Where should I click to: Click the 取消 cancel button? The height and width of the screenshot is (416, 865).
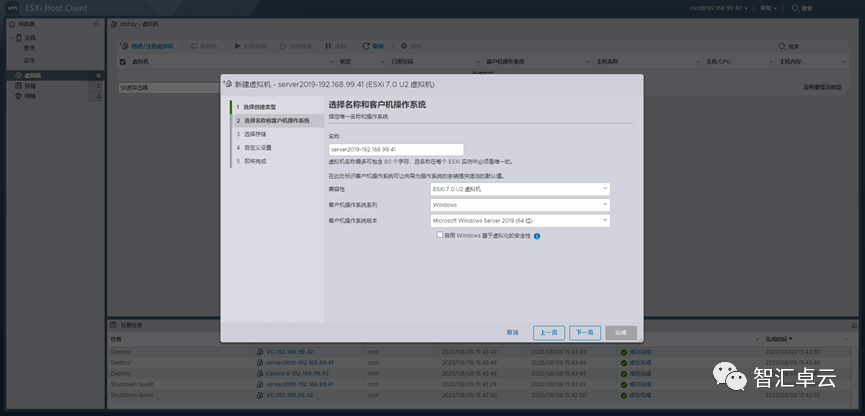click(x=512, y=333)
